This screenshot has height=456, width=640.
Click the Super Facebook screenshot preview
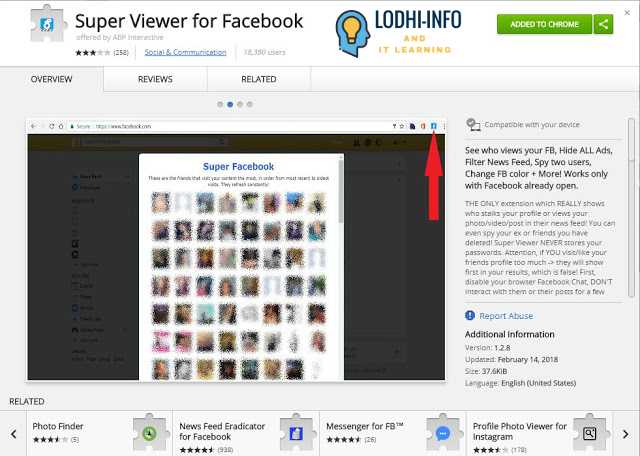pos(236,250)
